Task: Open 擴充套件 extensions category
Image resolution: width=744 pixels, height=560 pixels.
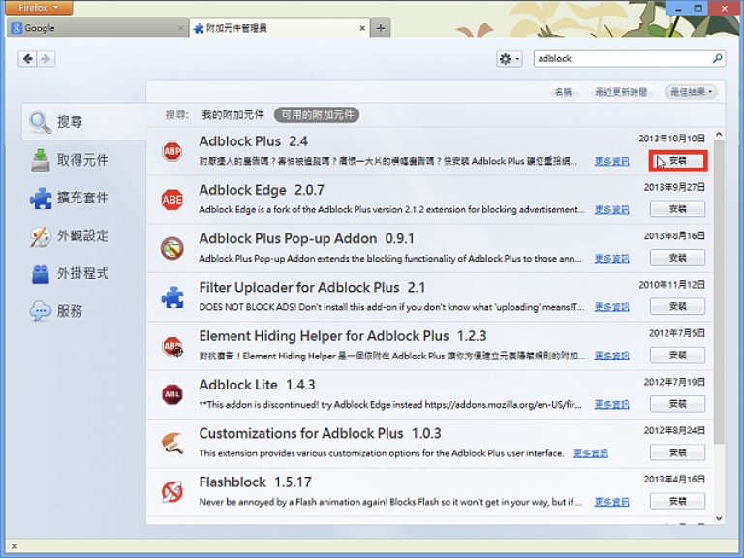Action: pyautogui.click(x=83, y=198)
